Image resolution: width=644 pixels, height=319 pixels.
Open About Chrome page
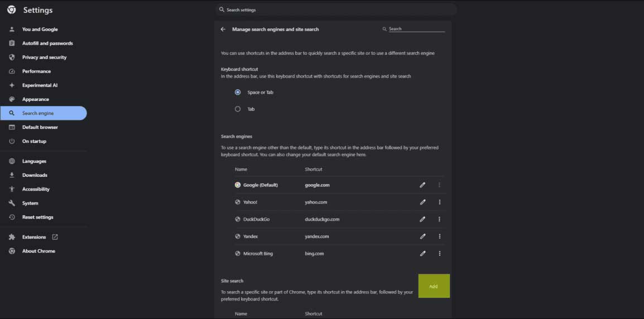pos(39,251)
